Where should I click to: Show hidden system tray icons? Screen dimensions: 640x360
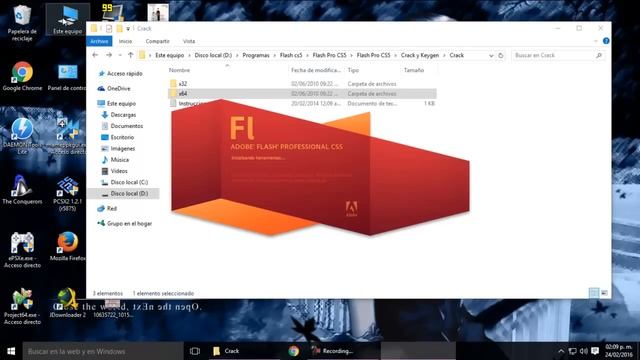click(561, 351)
